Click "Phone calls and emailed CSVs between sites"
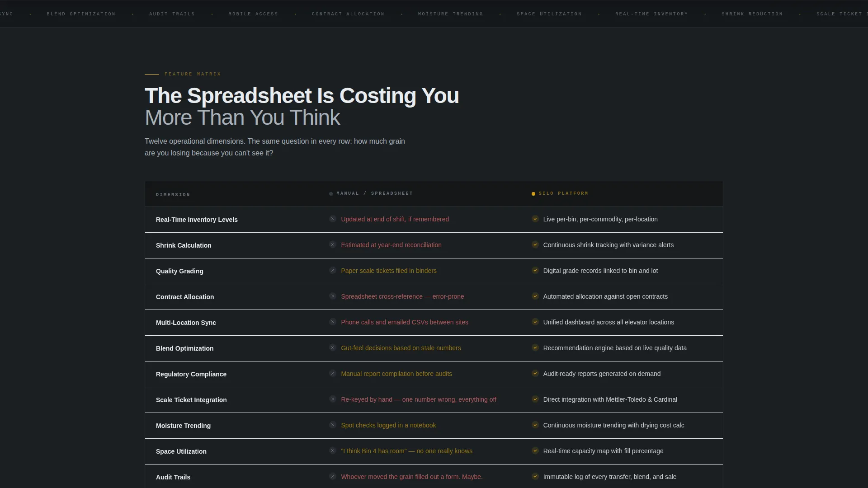Screen dimensions: 868x488 [405, 322]
